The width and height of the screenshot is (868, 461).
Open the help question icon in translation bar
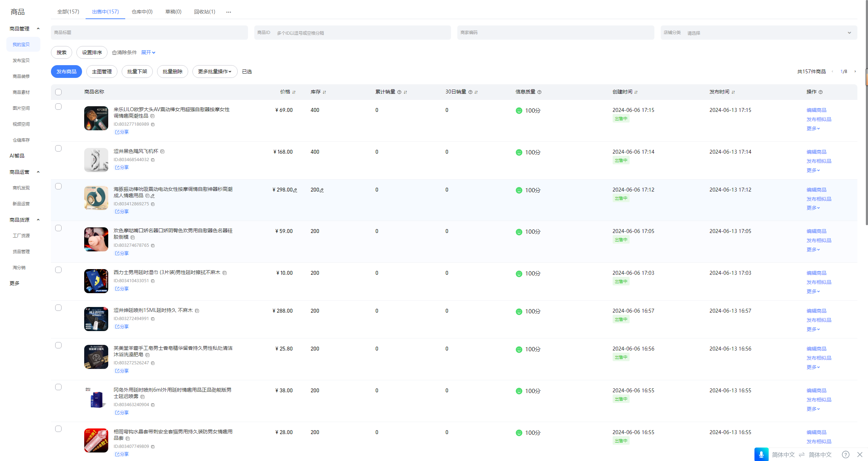coord(846,455)
